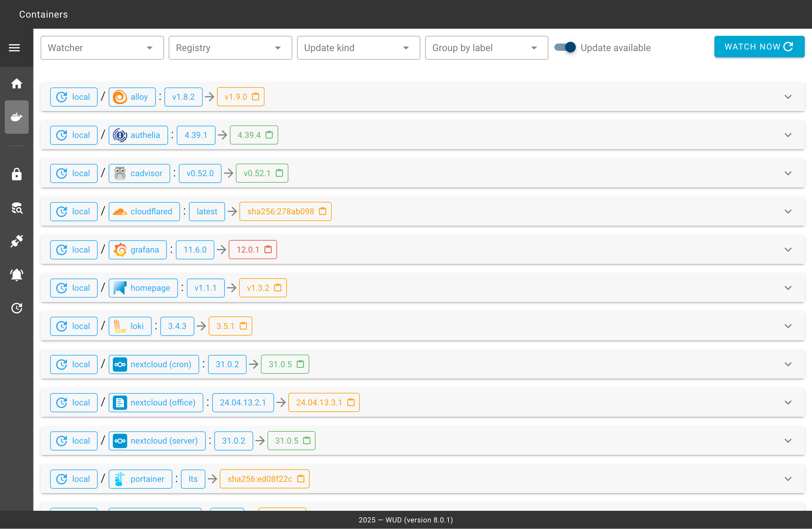The width and height of the screenshot is (812, 529).
Task: Click the cadvisor owl icon
Action: pos(120,173)
